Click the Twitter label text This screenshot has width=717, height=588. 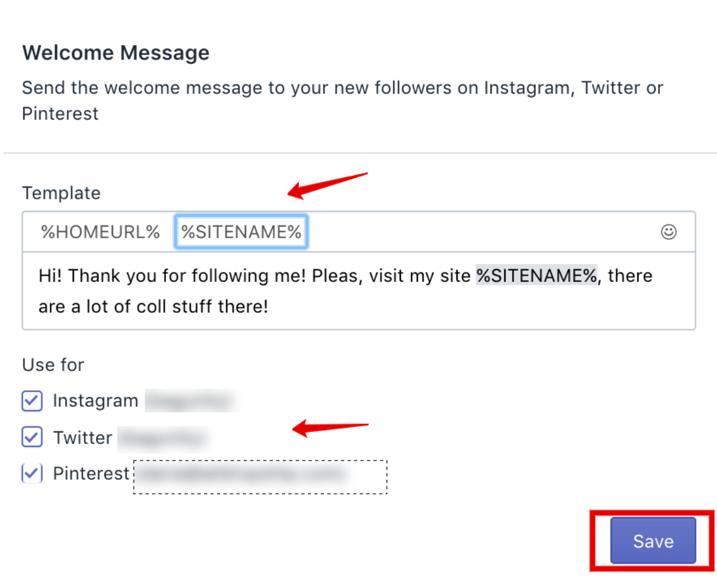[x=83, y=437]
